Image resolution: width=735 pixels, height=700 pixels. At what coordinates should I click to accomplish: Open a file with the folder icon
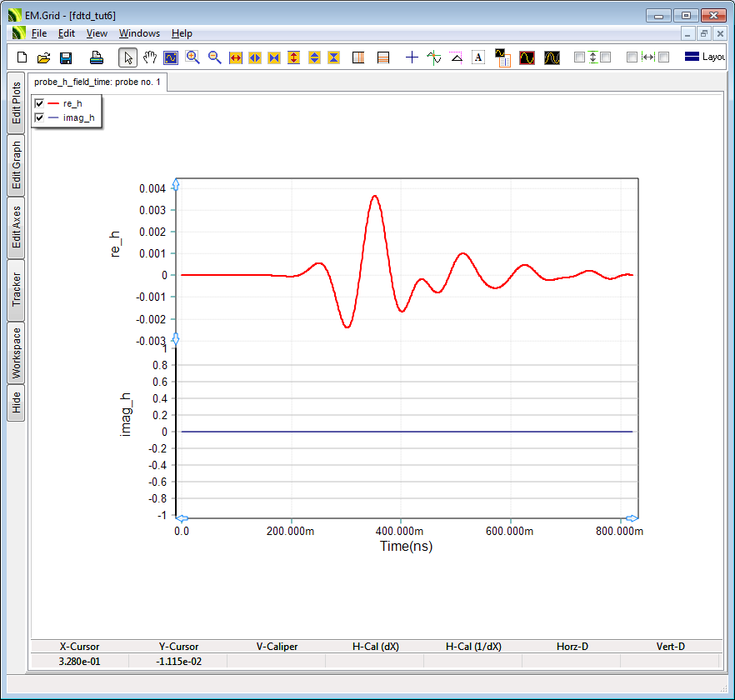tap(44, 57)
